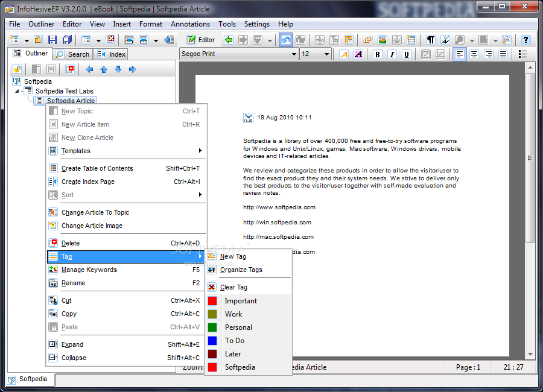The width and height of the screenshot is (543, 392).
Task: Toggle bullet list formatting
Action: point(522,54)
